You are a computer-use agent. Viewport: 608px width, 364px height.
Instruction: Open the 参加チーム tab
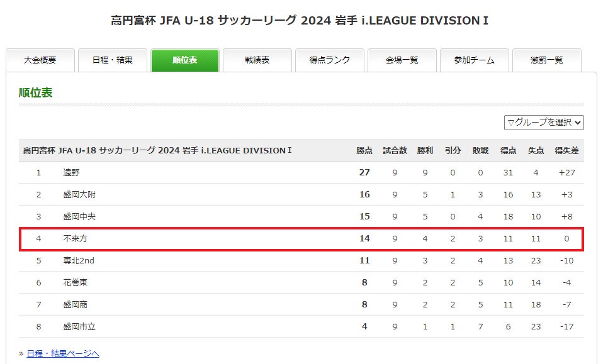tap(475, 60)
